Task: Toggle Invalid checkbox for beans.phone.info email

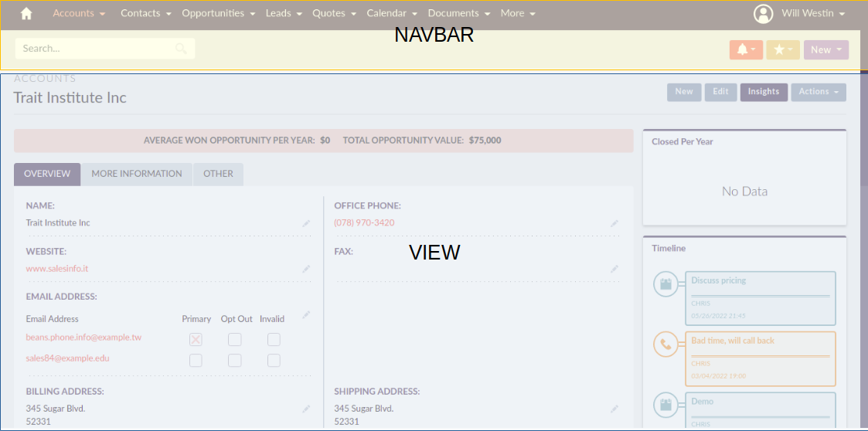Action: (x=274, y=339)
